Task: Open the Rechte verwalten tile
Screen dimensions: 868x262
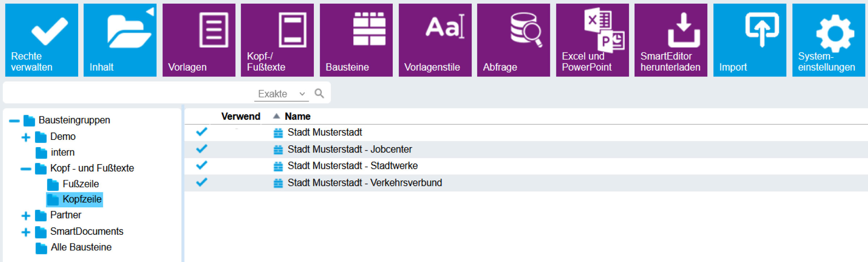Action: tap(42, 40)
